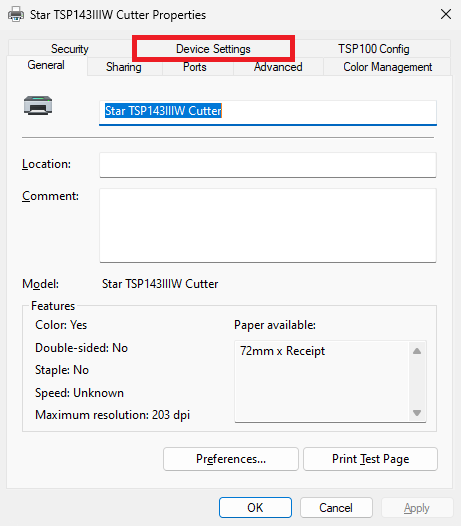Click the Speed: Unknown text
Image resolution: width=461 pixels, height=526 pixels.
80,393
